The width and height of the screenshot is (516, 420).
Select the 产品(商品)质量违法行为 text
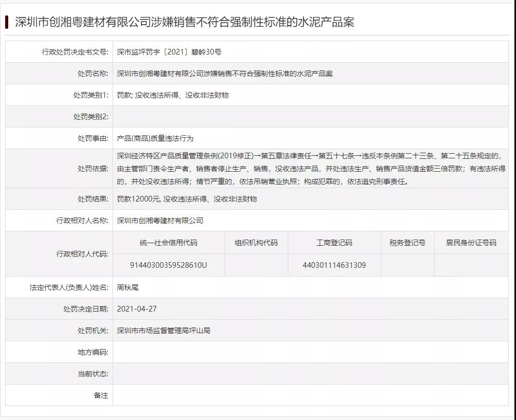tap(155, 138)
